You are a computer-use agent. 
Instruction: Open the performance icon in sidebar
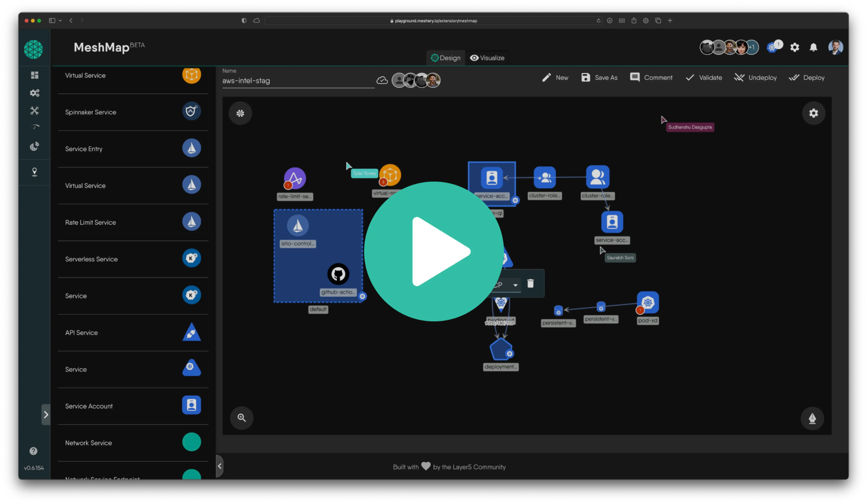pyautogui.click(x=35, y=127)
